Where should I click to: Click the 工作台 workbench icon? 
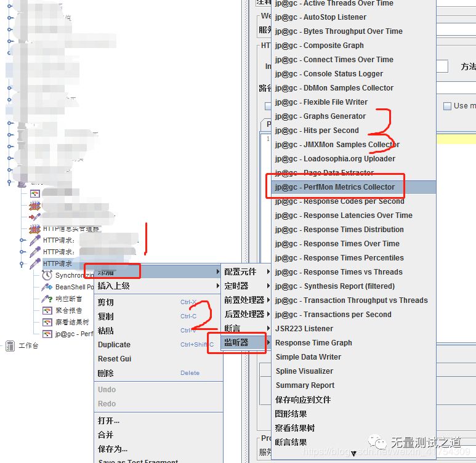(10, 345)
